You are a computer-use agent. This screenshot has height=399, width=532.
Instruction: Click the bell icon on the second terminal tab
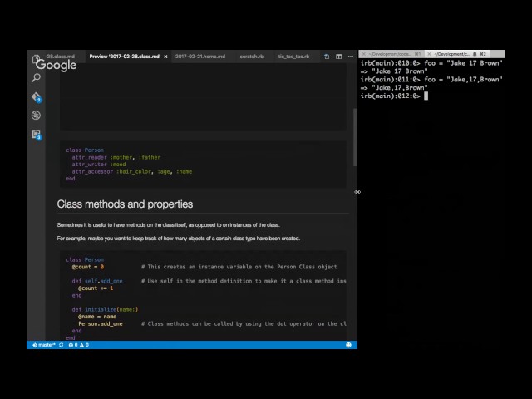(x=475, y=54)
